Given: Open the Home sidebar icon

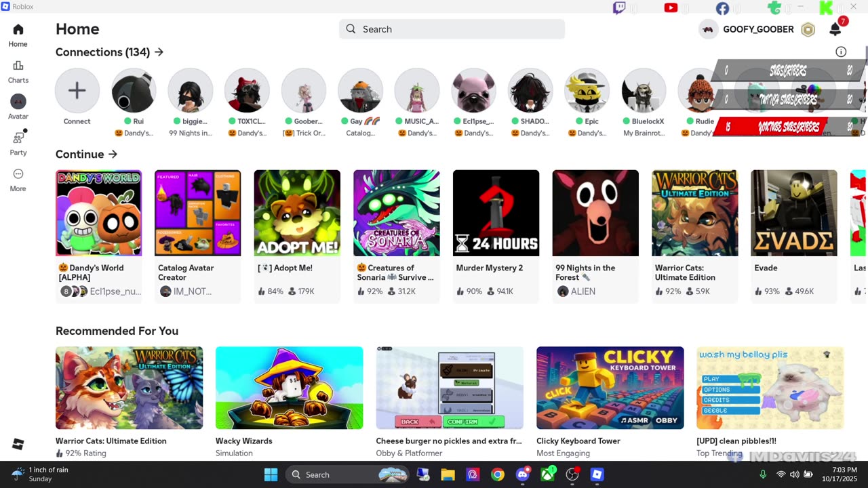Looking at the screenshot, I should [x=18, y=29].
